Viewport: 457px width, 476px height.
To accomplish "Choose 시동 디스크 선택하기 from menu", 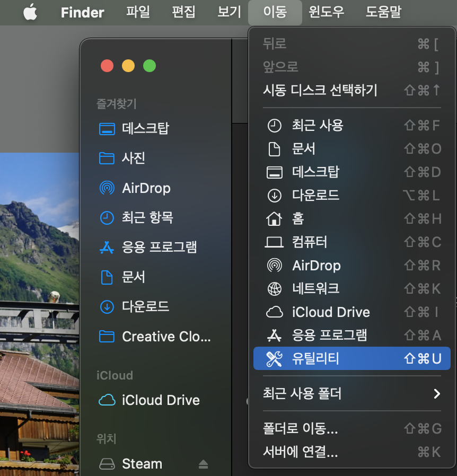I will 351,90.
